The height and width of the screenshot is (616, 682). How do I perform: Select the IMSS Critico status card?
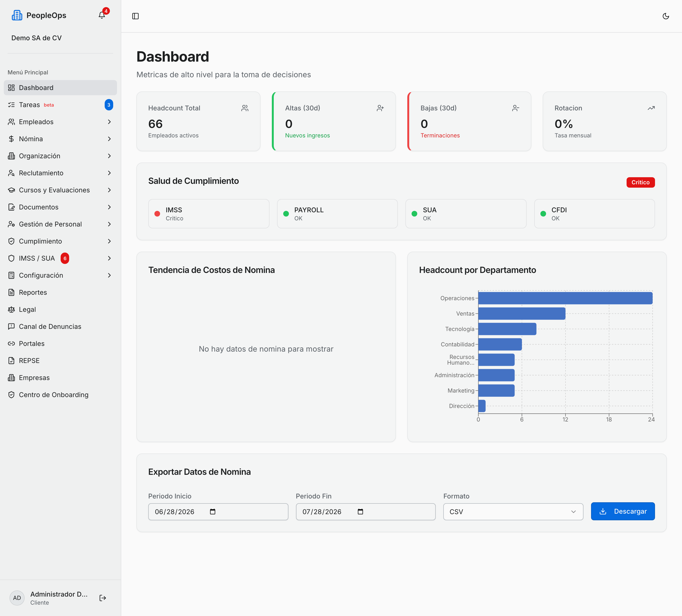pos(208,213)
